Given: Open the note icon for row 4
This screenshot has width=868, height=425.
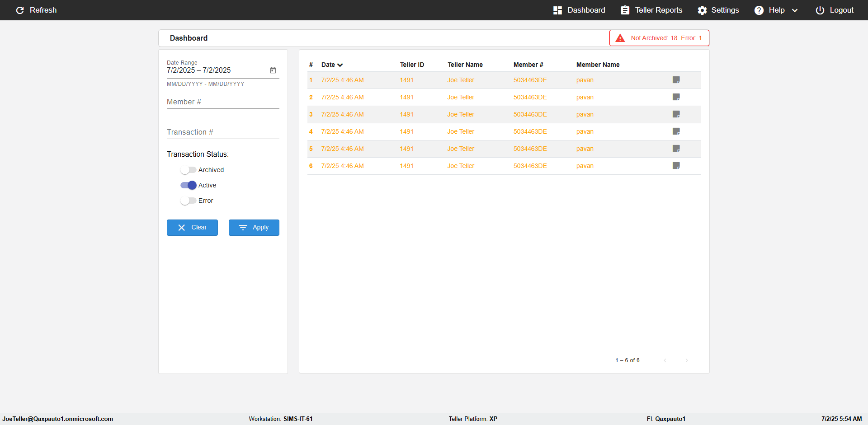Looking at the screenshot, I should 676,131.
